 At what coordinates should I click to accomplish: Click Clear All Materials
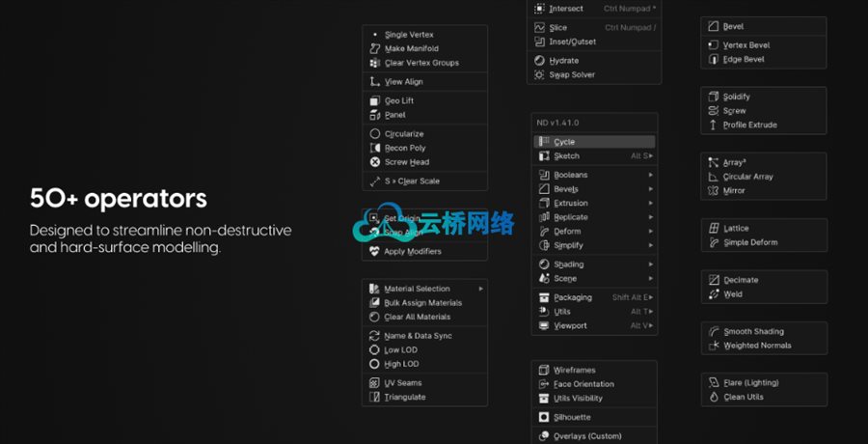tap(417, 317)
